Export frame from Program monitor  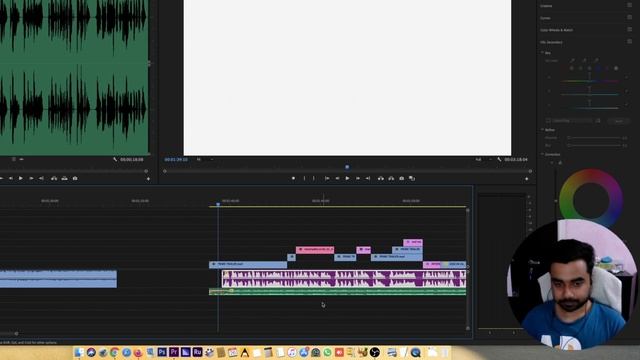click(x=402, y=178)
